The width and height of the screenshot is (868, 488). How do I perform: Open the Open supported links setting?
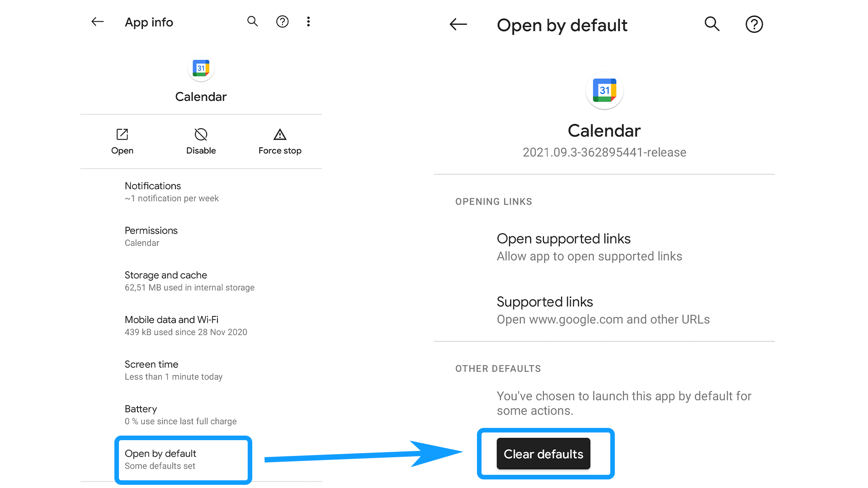click(604, 247)
